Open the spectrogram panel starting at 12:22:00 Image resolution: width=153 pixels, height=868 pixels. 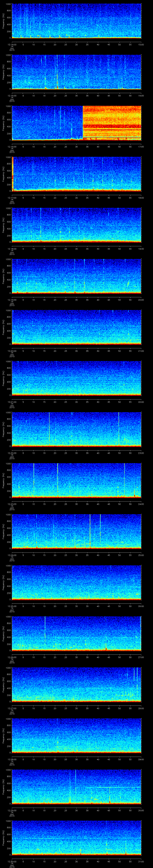(77, 429)
